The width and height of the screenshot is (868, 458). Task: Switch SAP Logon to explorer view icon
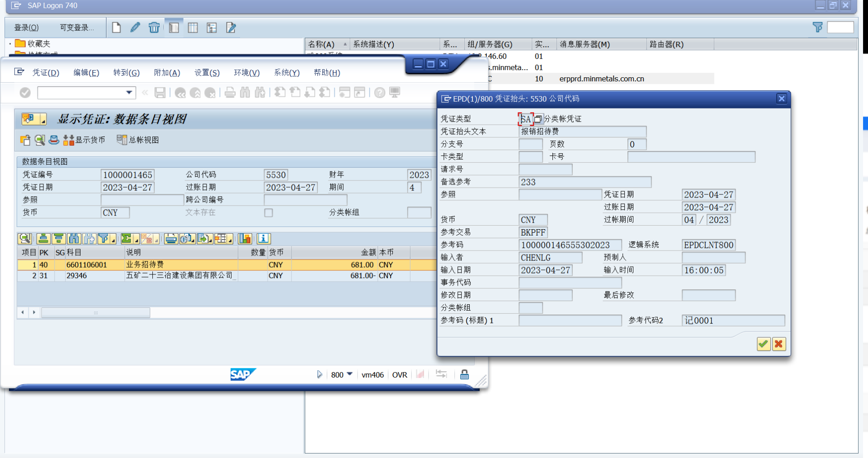(174, 28)
